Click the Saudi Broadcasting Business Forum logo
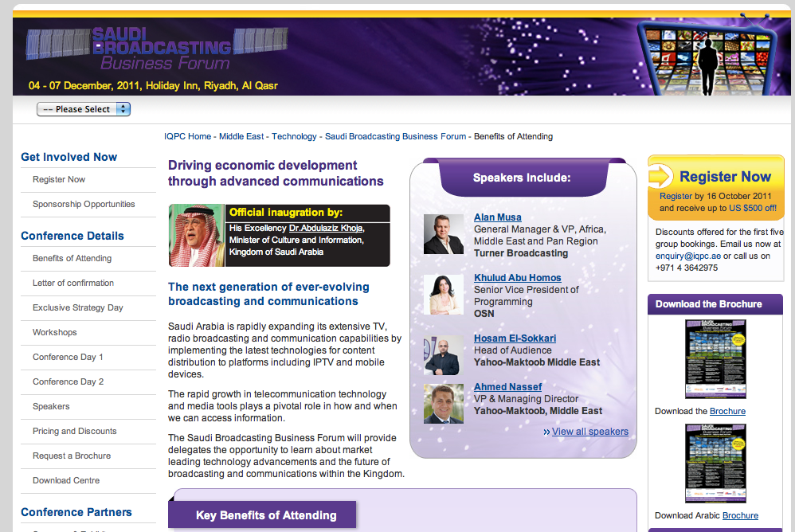The height and width of the screenshot is (532, 795). (x=157, y=49)
